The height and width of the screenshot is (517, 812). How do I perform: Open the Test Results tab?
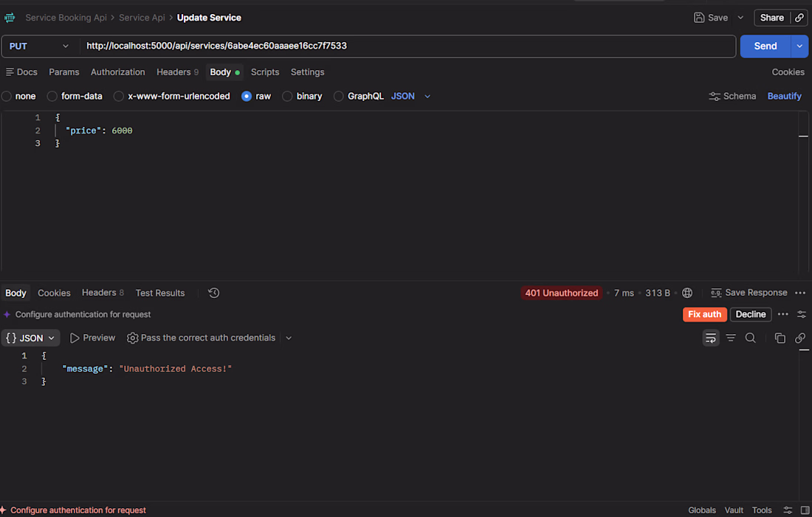[160, 293]
